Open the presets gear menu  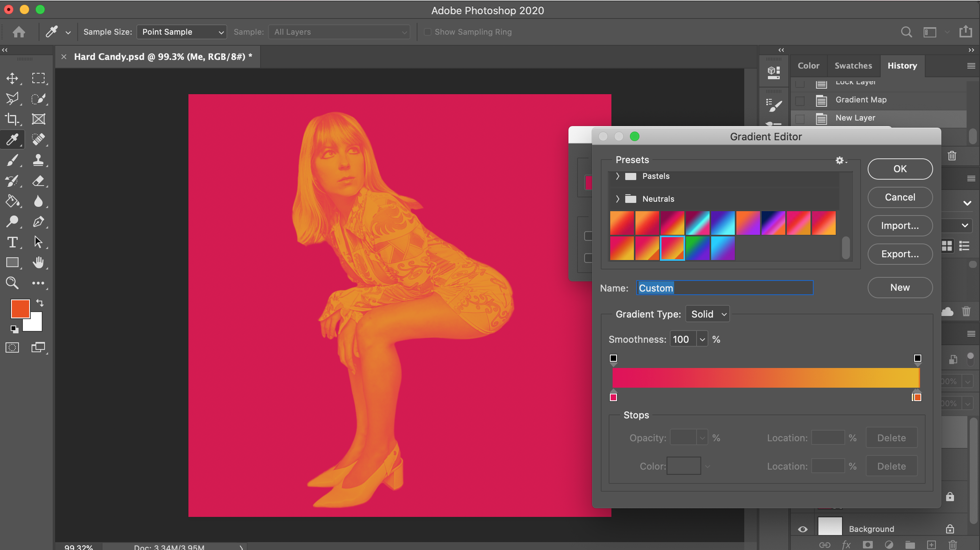click(840, 160)
